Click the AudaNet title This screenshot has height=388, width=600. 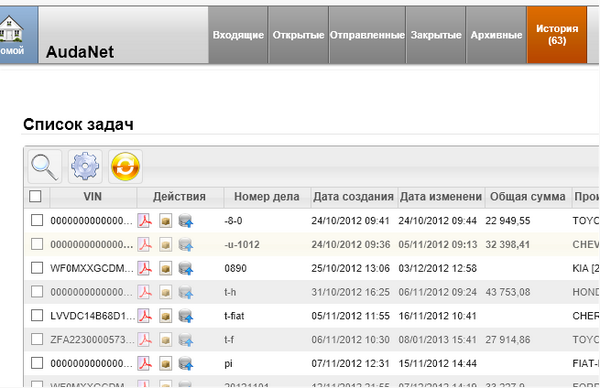[x=80, y=52]
